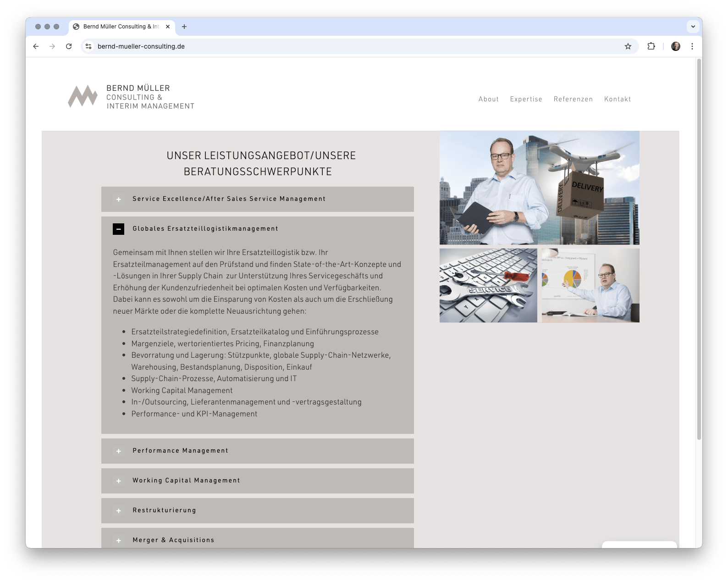The height and width of the screenshot is (582, 728).
Task: Expand the Performance Management section
Action: [118, 451]
